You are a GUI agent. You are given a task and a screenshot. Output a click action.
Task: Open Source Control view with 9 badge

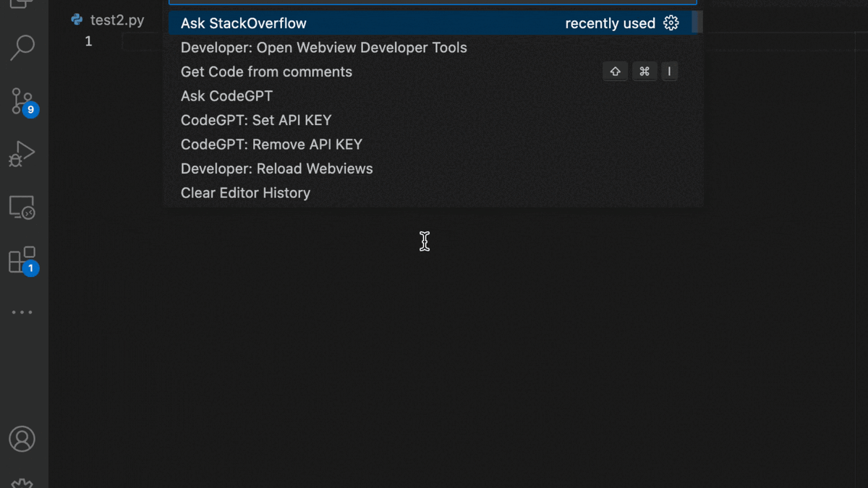click(22, 101)
